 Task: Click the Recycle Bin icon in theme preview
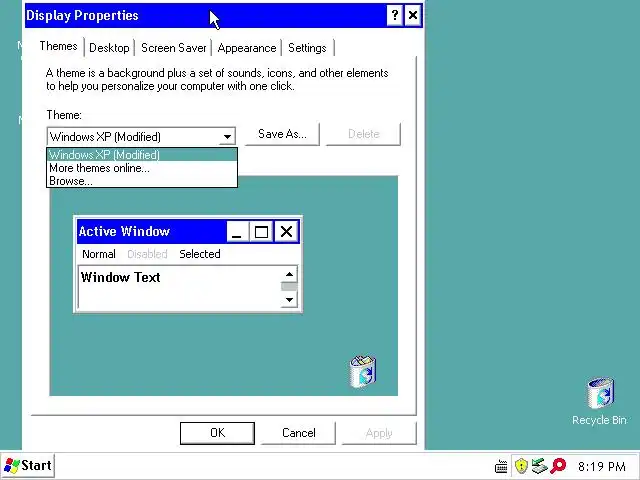click(363, 371)
